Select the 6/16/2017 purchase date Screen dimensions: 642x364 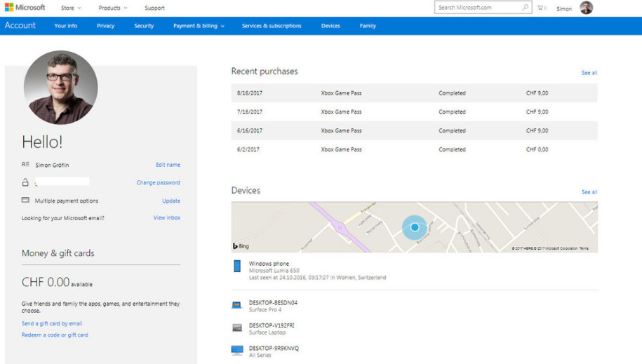pos(249,130)
